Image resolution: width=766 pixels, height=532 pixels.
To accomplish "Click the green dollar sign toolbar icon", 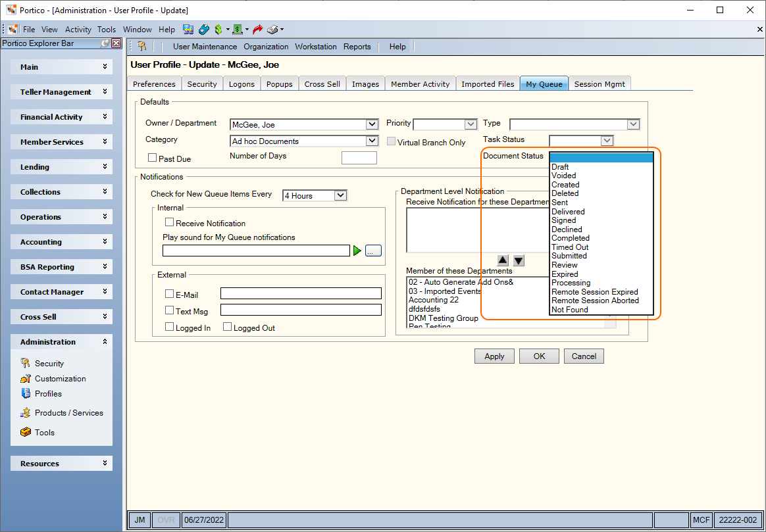I will (218, 30).
